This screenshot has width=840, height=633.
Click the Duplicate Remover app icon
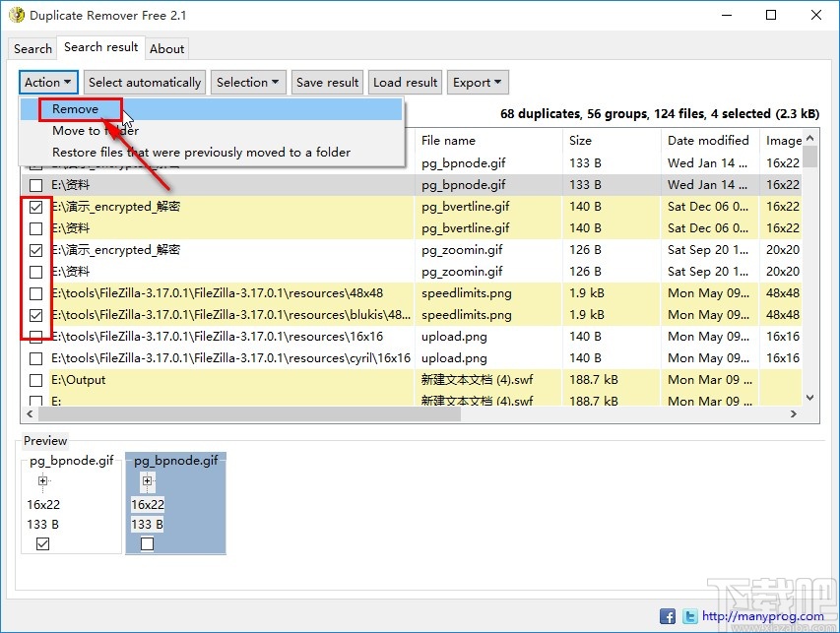click(x=17, y=15)
